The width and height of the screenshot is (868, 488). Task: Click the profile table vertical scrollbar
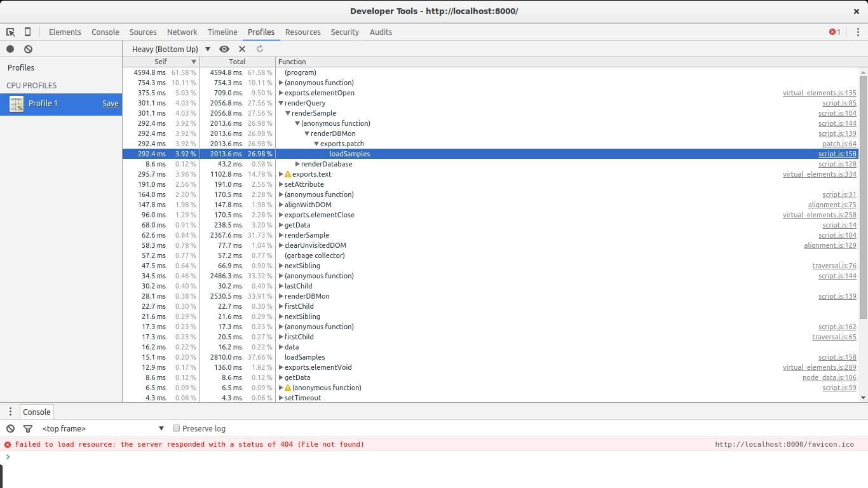863,197
